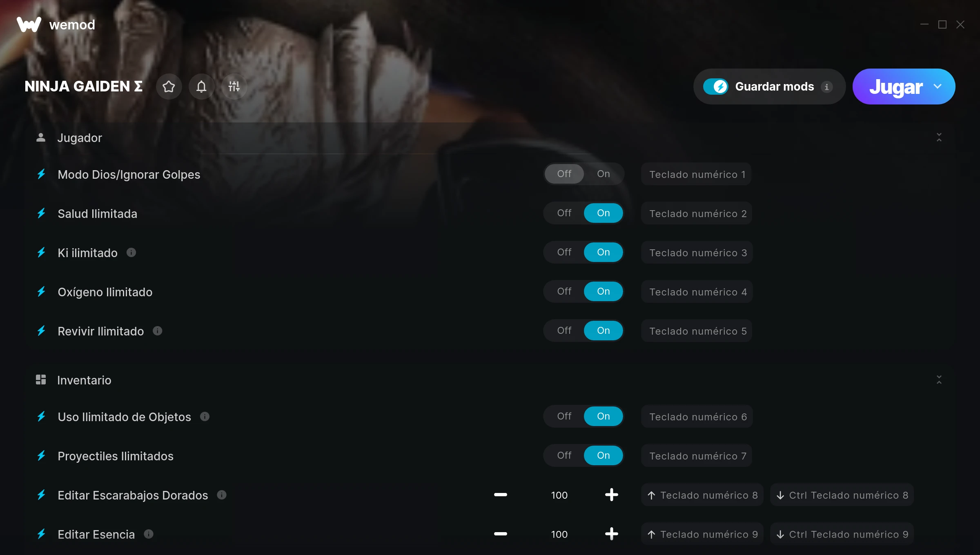
Task: Show info for Uso Ilimitado de Objetos
Action: pyautogui.click(x=205, y=417)
